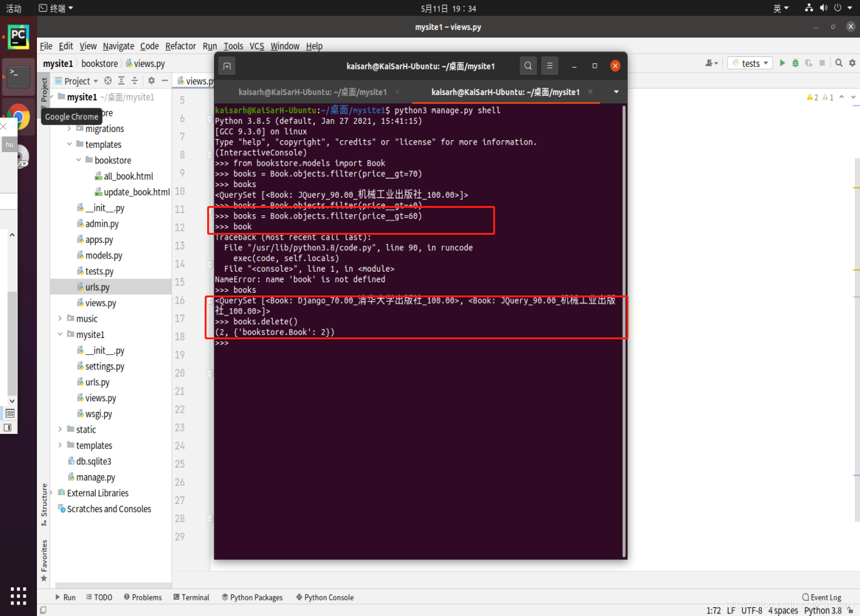Run the tests configuration with green play icon
Image resolution: width=860 pixels, height=616 pixels.
(x=782, y=63)
